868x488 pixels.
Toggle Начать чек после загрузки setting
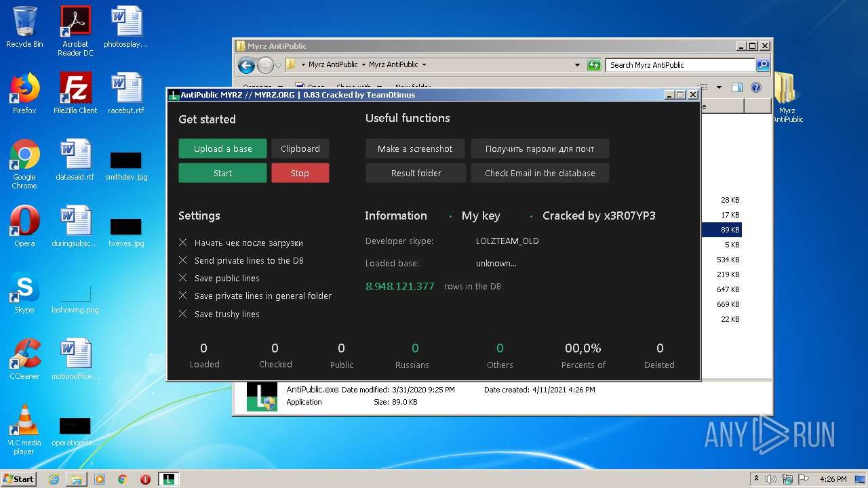tap(241, 243)
